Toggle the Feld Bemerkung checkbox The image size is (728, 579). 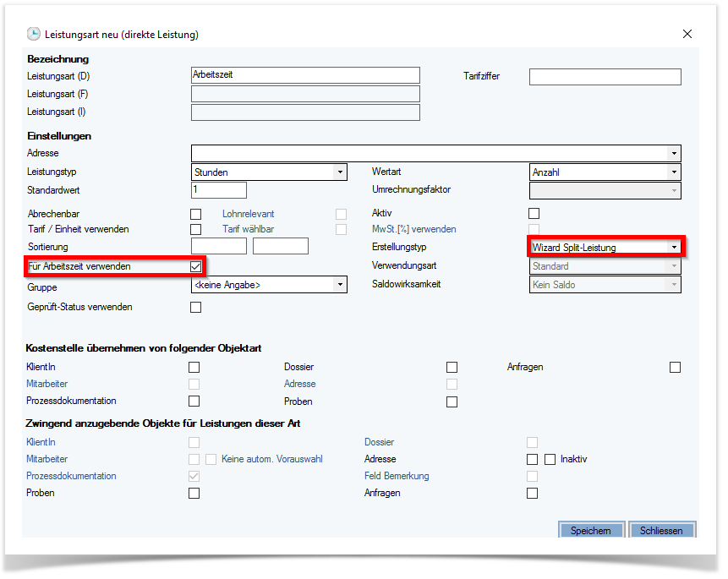click(x=532, y=477)
